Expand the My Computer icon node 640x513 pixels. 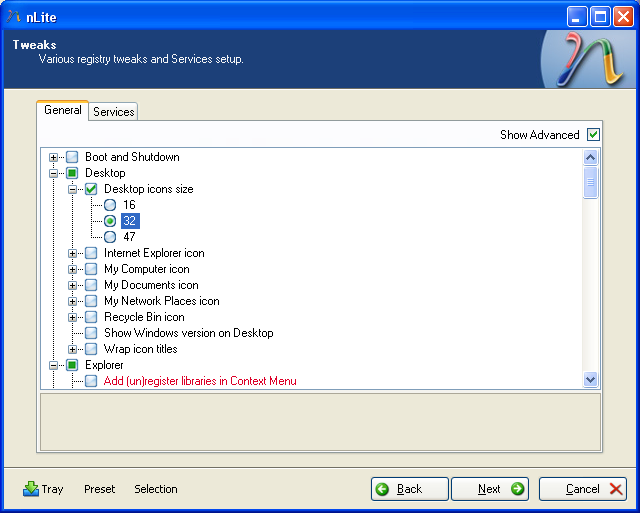click(x=72, y=269)
